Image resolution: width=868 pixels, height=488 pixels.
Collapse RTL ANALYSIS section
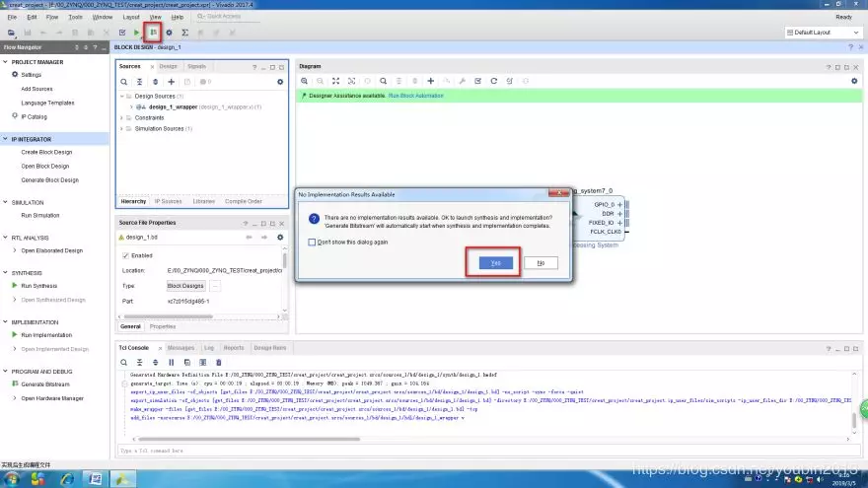click(x=6, y=238)
